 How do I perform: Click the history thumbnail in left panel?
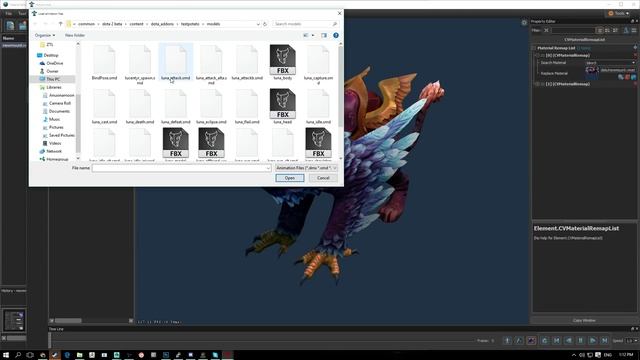pyautogui.click(x=14, y=320)
